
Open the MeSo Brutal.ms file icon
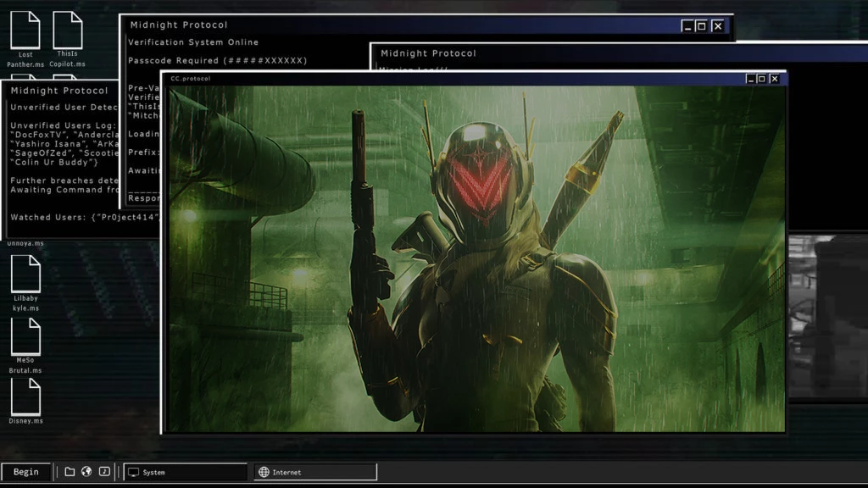pyautogui.click(x=25, y=346)
